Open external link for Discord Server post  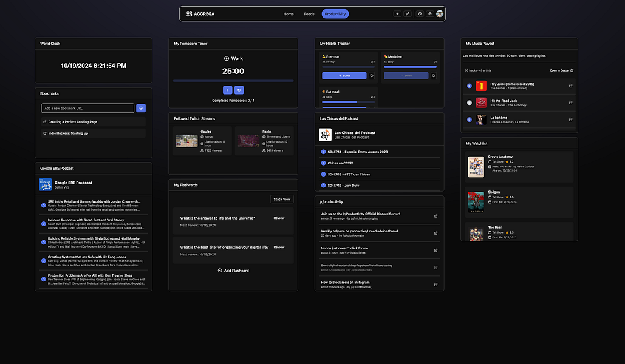click(x=435, y=216)
